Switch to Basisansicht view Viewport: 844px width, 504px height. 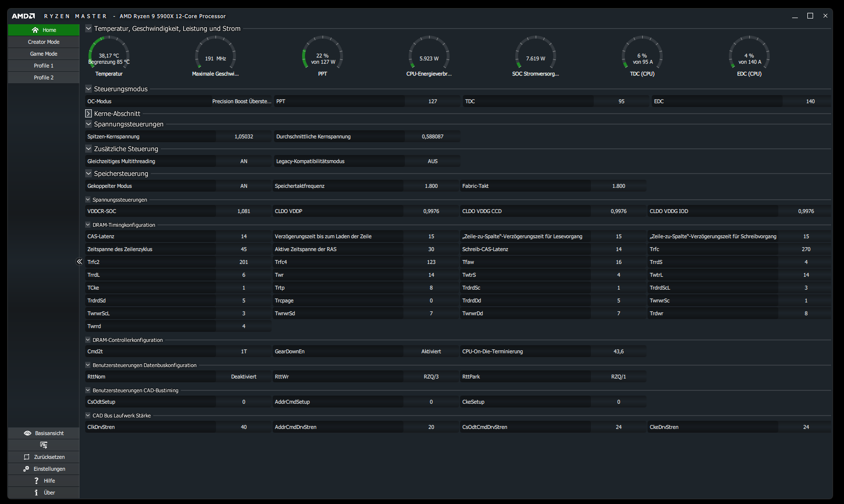click(x=44, y=433)
